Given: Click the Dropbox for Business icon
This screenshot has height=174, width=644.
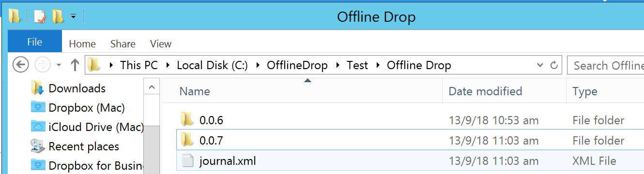Looking at the screenshot, I should point(38,165).
